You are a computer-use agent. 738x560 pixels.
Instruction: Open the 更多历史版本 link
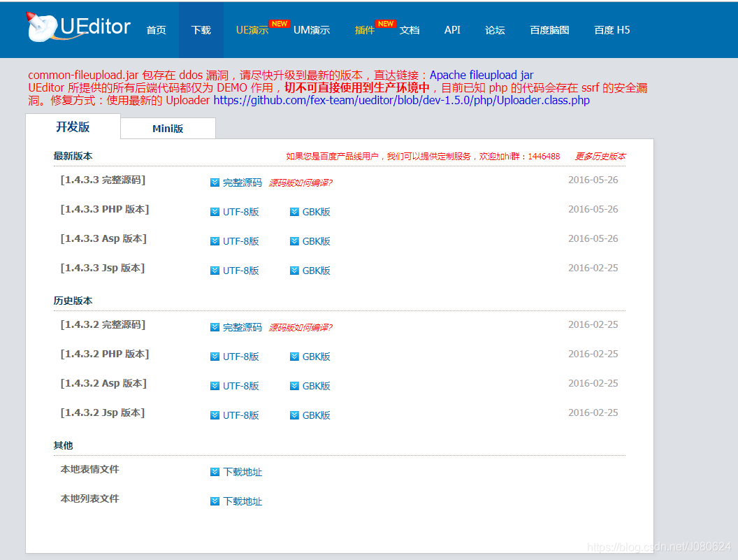(600, 157)
